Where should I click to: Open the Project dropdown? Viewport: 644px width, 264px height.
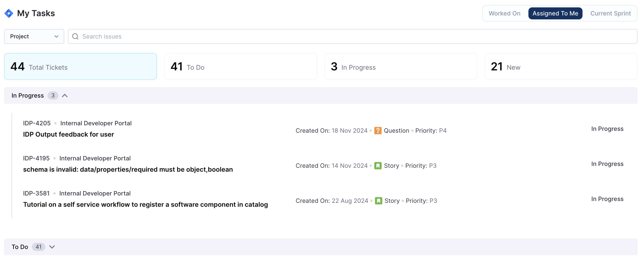point(34,36)
